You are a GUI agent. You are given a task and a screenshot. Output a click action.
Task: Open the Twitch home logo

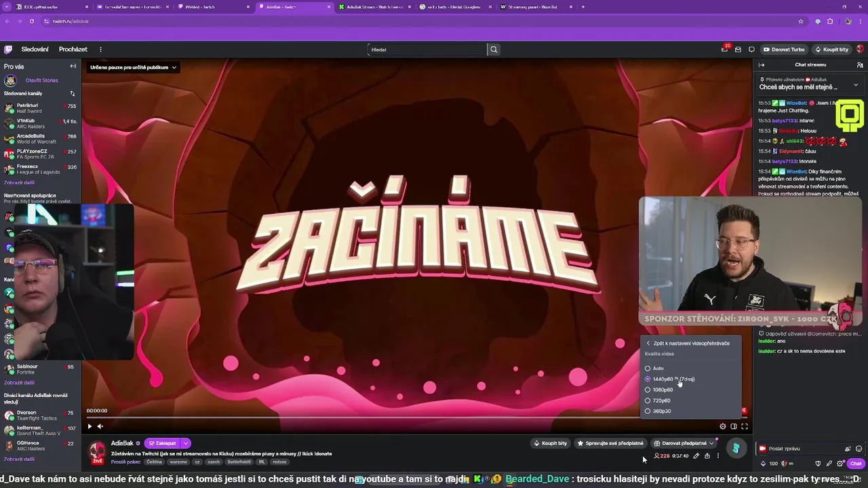[x=8, y=49]
